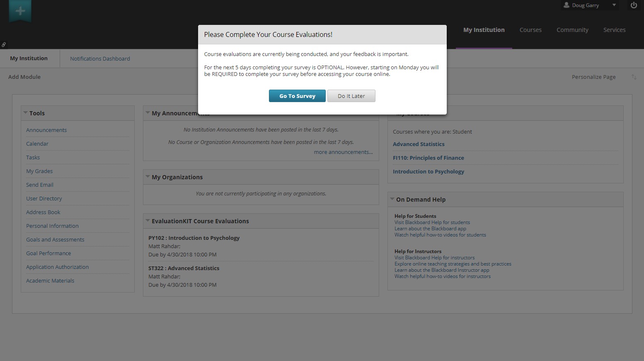Open the My Grades tool link
The width and height of the screenshot is (644, 361).
pyautogui.click(x=39, y=171)
